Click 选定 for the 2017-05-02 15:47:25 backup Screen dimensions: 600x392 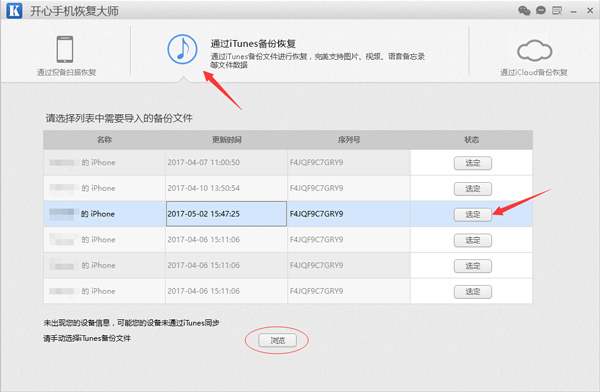[473, 214]
